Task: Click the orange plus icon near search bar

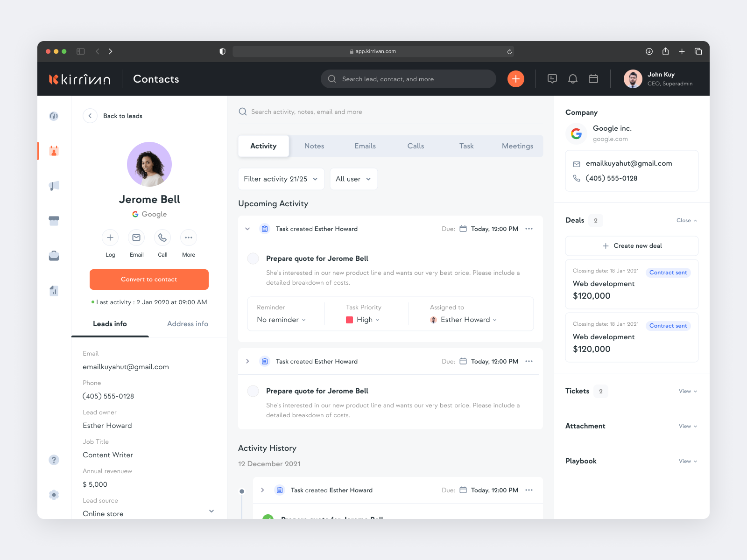Action: (x=515, y=78)
